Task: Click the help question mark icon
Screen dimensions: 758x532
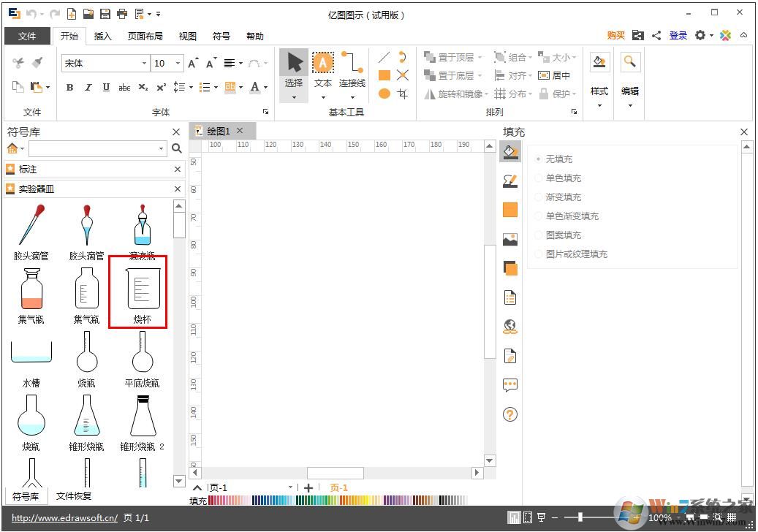Action: pos(510,414)
